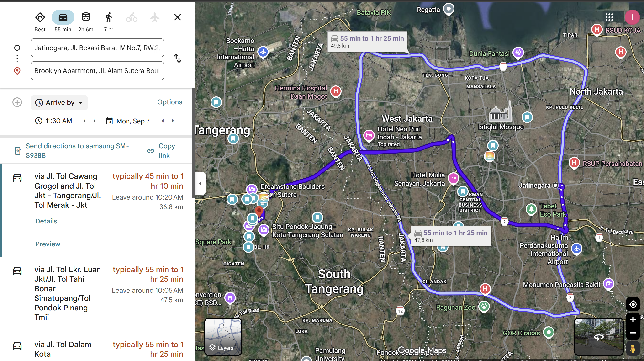Click the Regatta location marker
This screenshot has height=361, width=644.
[449, 9]
